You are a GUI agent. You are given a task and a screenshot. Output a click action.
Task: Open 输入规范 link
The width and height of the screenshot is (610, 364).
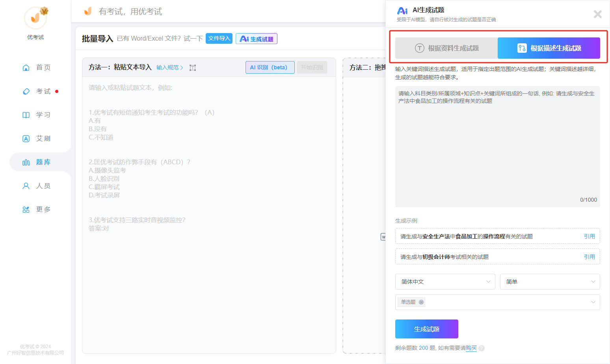tap(170, 68)
